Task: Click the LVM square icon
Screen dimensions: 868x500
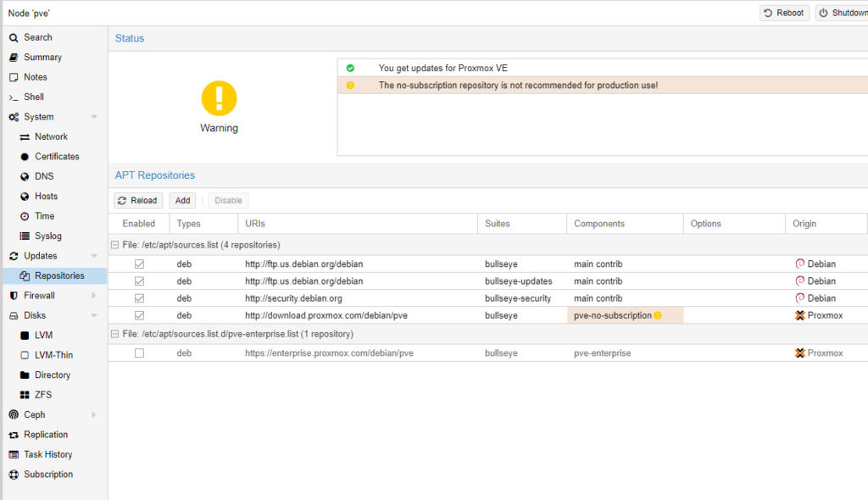Action: pyautogui.click(x=25, y=336)
